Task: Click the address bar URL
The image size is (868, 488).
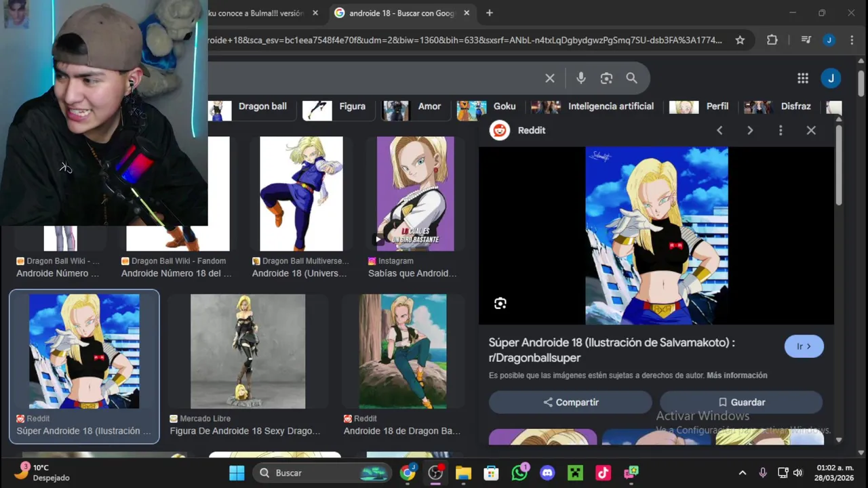Action: click(x=465, y=40)
